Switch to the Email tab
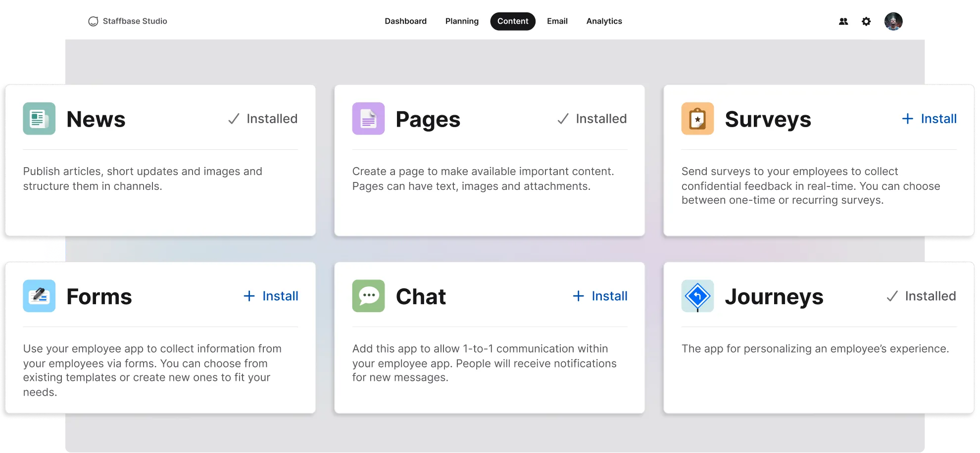 pyautogui.click(x=557, y=21)
